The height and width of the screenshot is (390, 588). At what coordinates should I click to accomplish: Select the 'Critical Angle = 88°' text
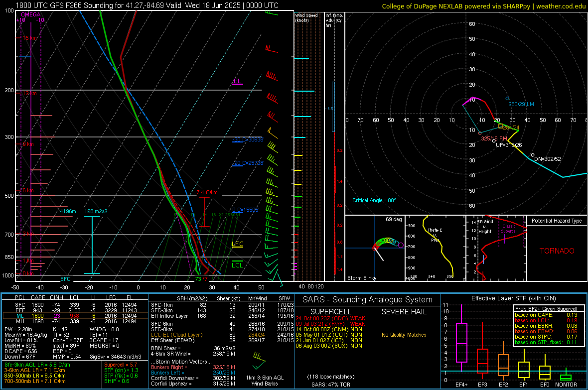[x=374, y=200]
